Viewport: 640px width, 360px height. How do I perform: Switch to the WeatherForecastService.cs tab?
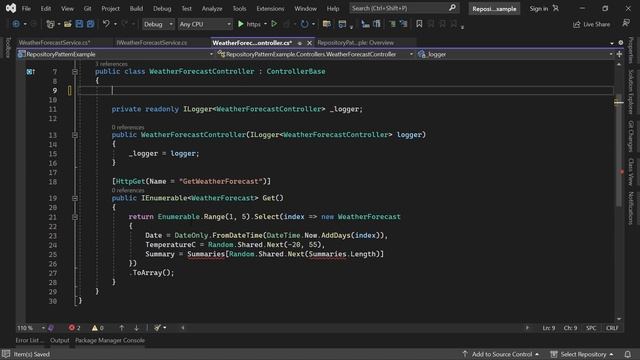55,42
